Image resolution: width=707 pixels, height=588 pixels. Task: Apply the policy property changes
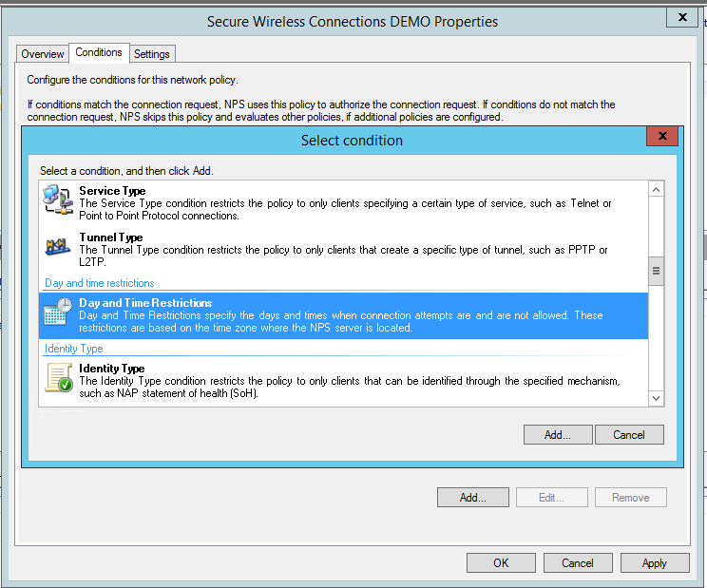pyautogui.click(x=654, y=562)
